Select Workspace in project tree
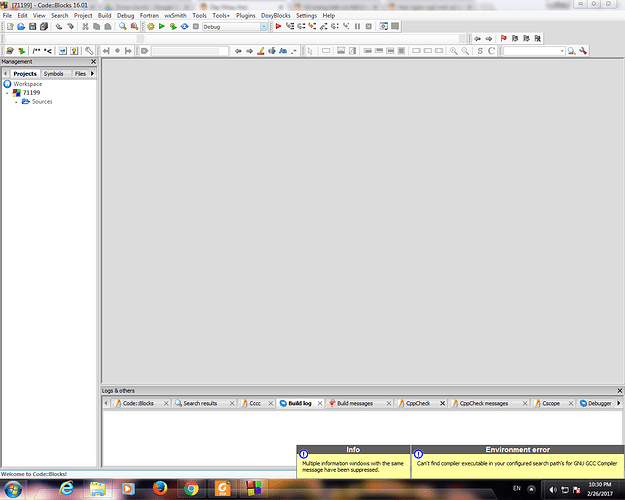The height and width of the screenshot is (500, 625). (x=28, y=84)
